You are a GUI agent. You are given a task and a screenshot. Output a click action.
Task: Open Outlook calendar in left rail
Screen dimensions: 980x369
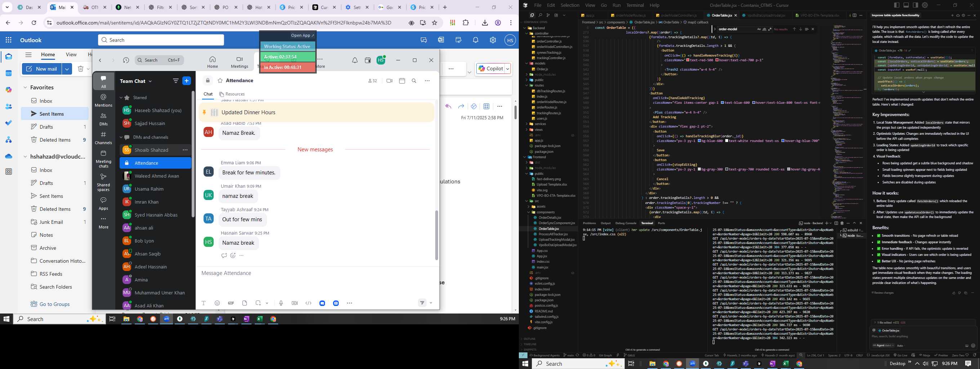tap(9, 73)
